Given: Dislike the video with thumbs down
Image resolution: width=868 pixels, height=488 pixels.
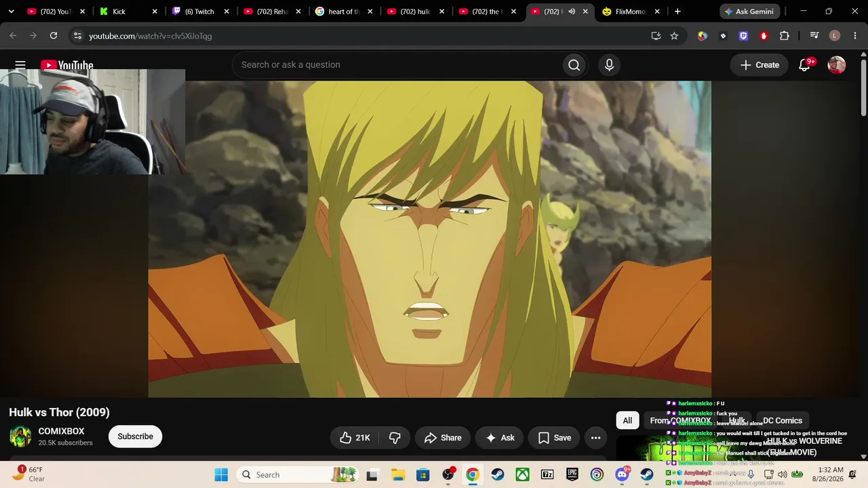Looking at the screenshot, I should [395, 438].
